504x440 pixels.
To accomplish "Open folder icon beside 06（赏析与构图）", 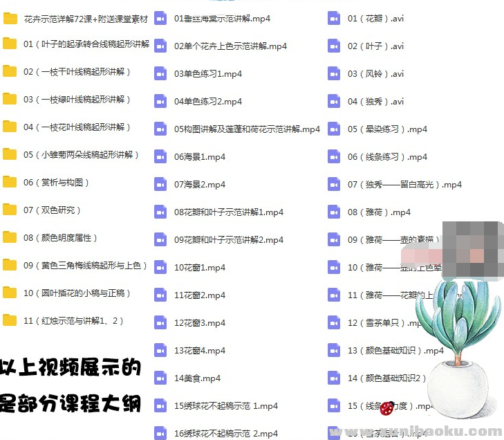I will (10, 182).
